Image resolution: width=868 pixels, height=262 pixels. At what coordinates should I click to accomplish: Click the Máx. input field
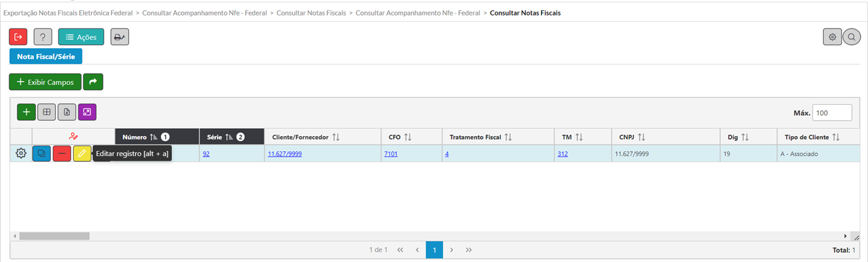point(832,113)
